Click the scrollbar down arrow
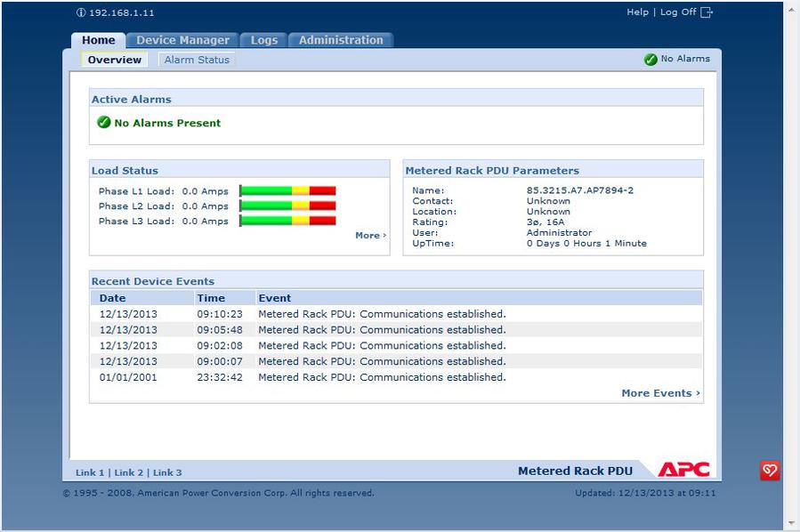The height and width of the screenshot is (532, 800). (x=791, y=523)
